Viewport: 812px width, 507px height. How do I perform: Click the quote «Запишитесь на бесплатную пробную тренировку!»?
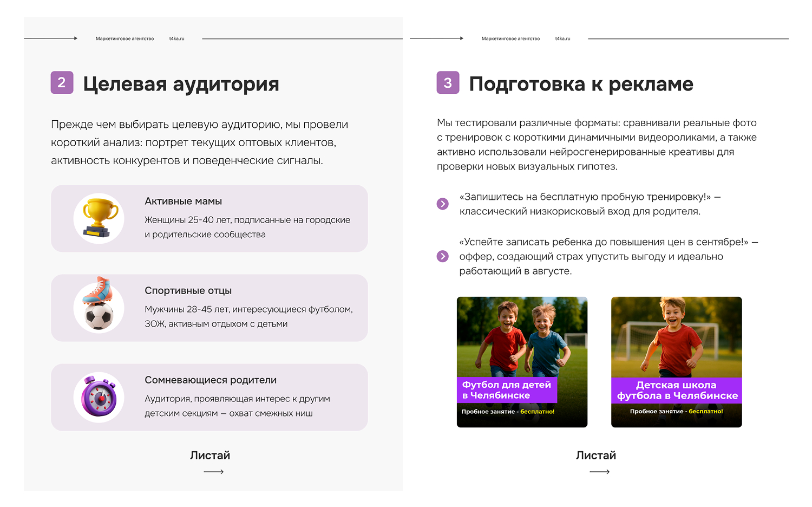585,197
